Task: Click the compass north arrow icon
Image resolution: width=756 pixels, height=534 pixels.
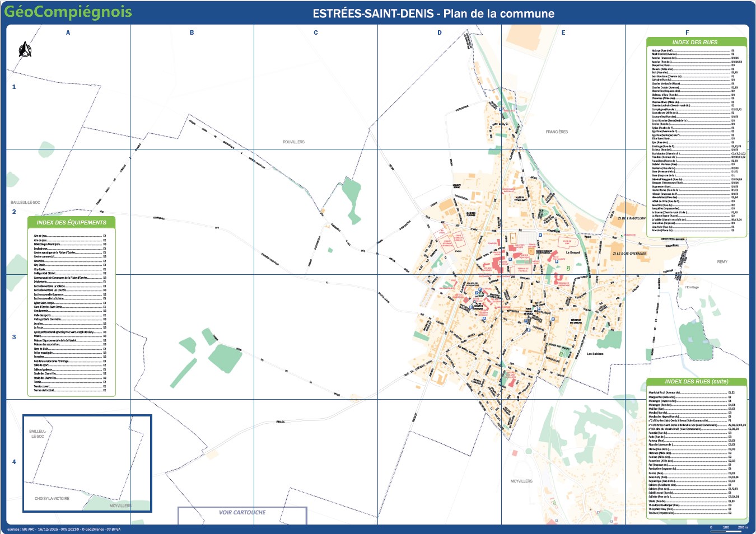Action: tap(25, 48)
